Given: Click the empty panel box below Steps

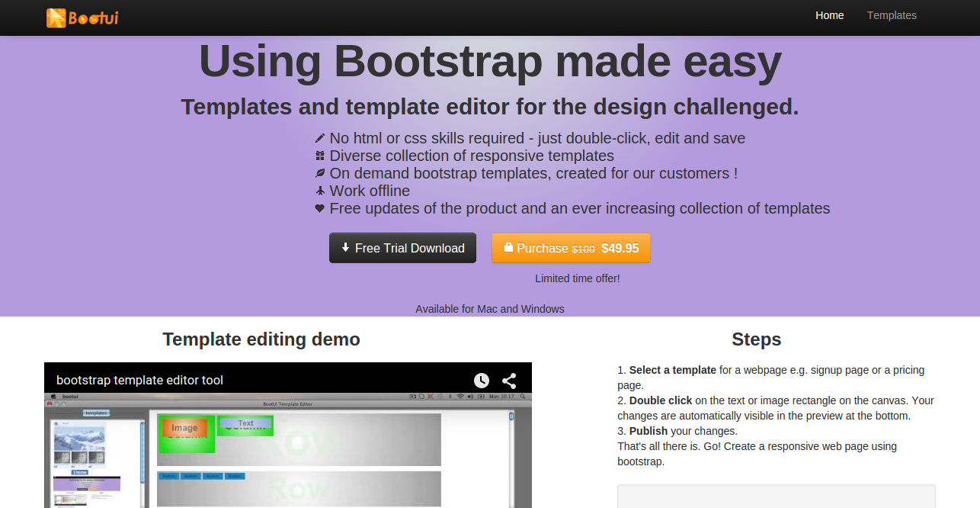Looking at the screenshot, I should click(x=776, y=497).
